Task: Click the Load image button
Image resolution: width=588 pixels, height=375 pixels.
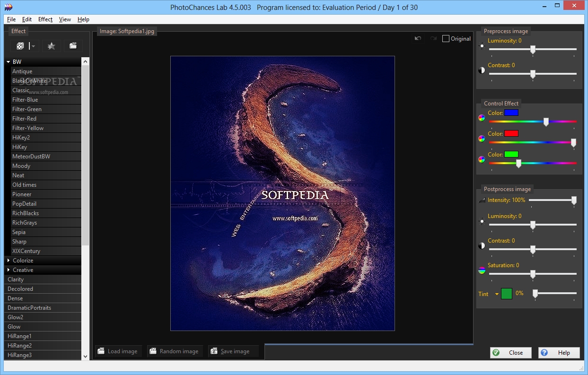Action: click(x=118, y=351)
